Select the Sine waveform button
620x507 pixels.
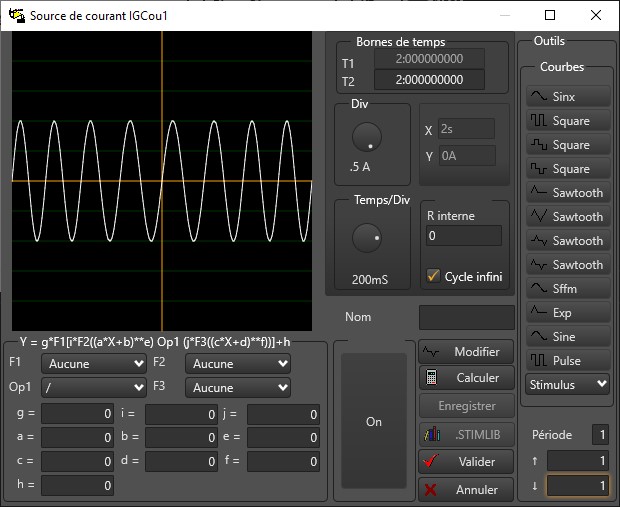click(x=567, y=337)
